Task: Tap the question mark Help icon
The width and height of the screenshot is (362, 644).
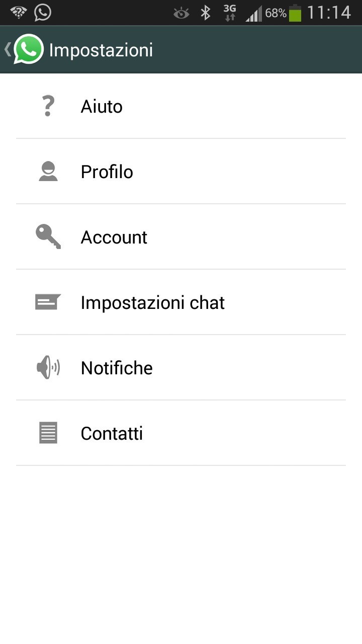Action: click(48, 107)
